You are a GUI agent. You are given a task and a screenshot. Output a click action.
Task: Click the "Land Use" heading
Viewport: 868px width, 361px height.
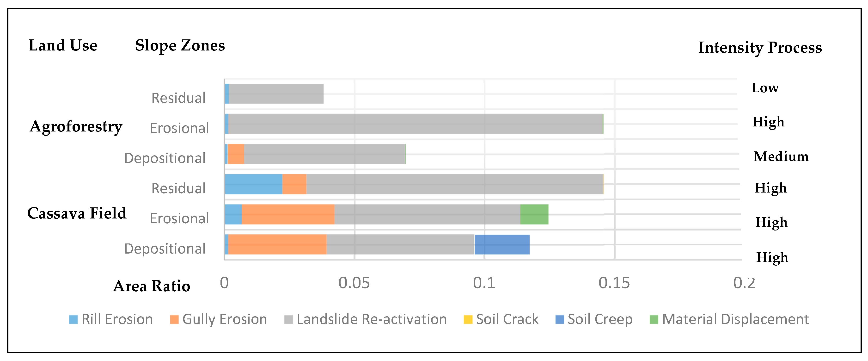pyautogui.click(x=63, y=45)
